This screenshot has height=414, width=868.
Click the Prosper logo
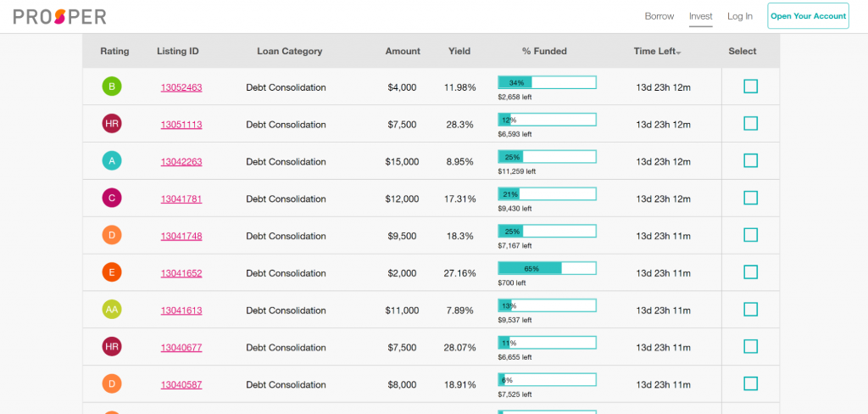click(x=60, y=17)
